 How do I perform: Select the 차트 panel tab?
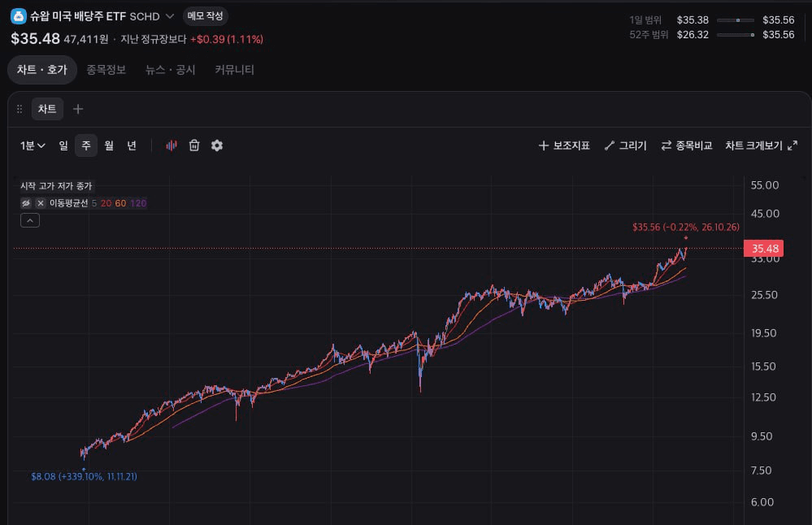pos(47,109)
